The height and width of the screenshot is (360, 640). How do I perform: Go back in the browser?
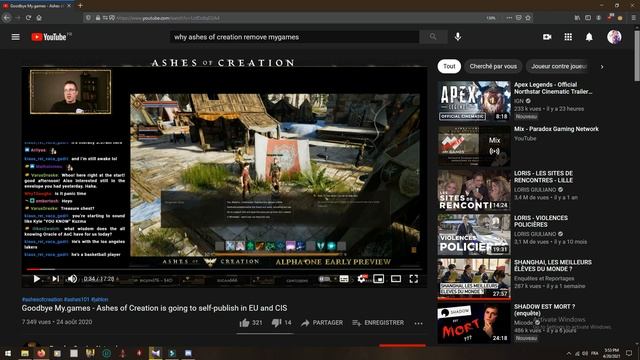pos(7,18)
